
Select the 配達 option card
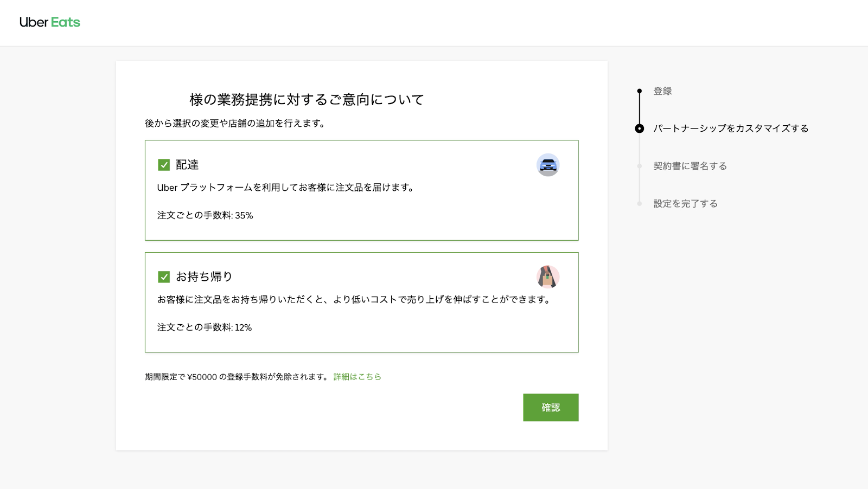click(361, 190)
